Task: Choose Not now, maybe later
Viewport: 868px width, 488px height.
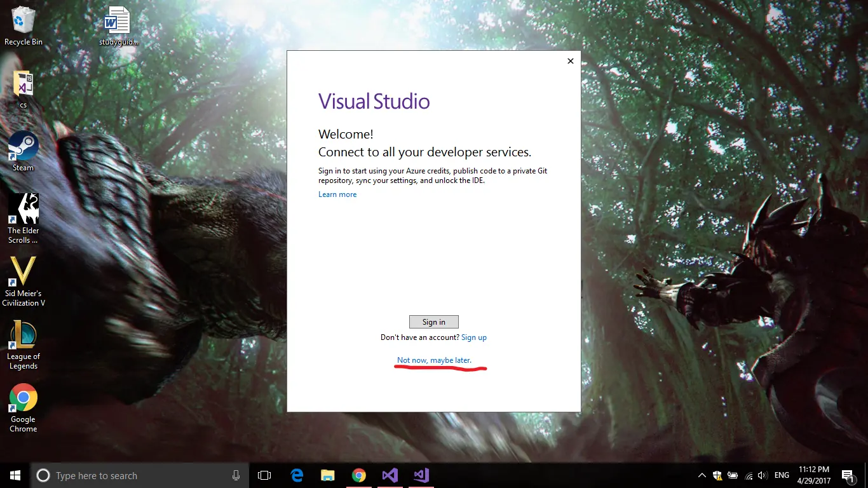Action: coord(434,360)
